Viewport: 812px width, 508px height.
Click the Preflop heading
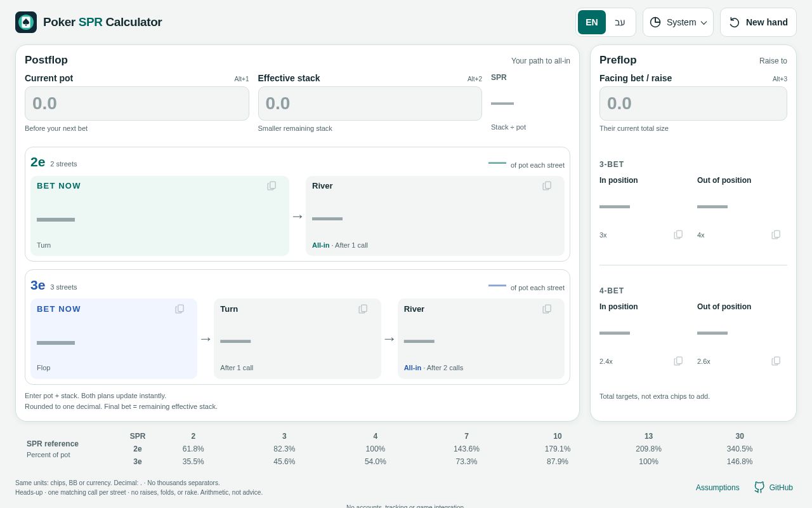[618, 60]
